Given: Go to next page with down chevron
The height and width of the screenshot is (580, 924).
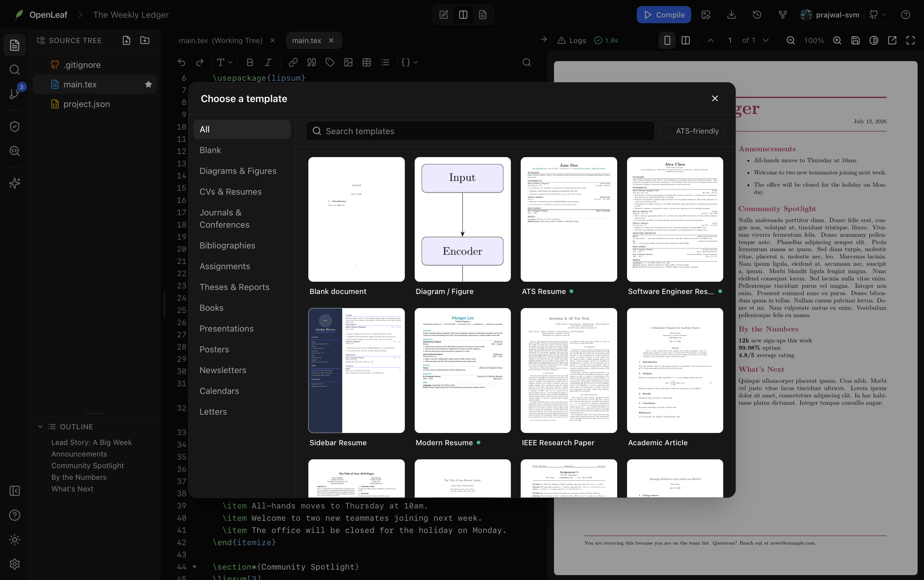Looking at the screenshot, I should pyautogui.click(x=766, y=40).
